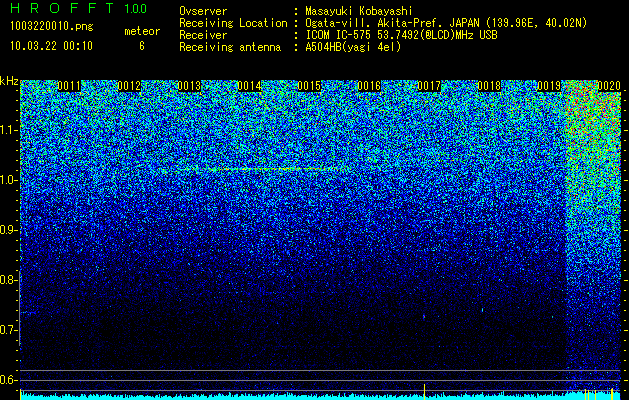Viewport: 629px width, 400px height.
Task: Click the 0.6 kHz axis label
Action: click(9, 380)
